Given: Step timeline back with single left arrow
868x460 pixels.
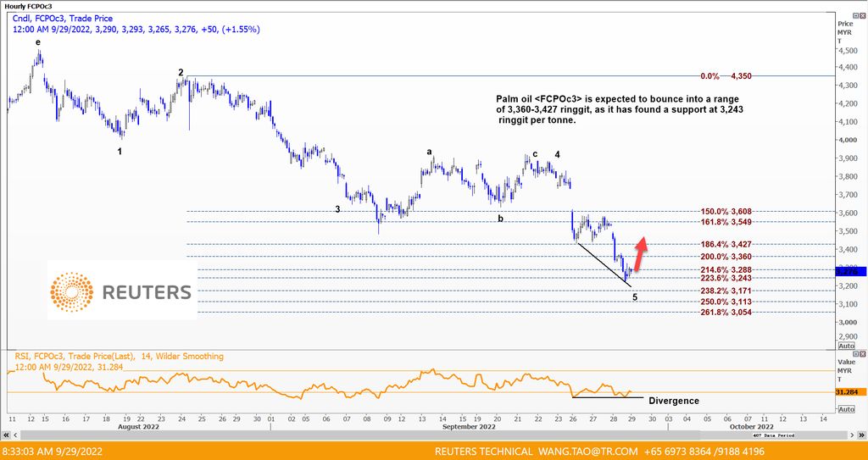Looking at the screenshot, I should [x=15, y=435].
